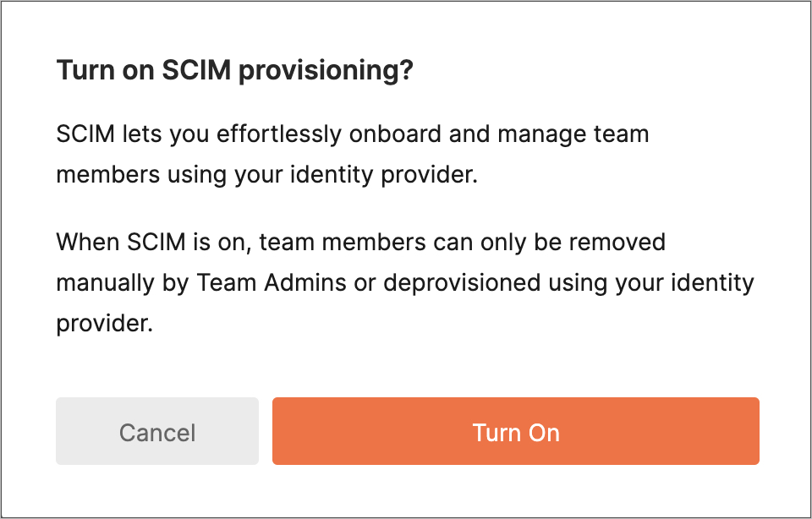The image size is (812, 519).
Task: Activate SCIM with the Turn On button
Action: point(516,431)
